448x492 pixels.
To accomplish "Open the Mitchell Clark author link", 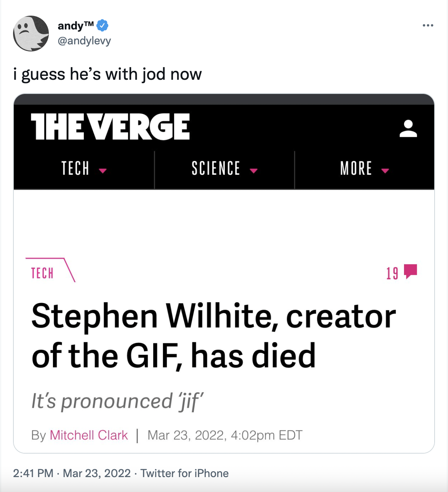I will tap(89, 435).
